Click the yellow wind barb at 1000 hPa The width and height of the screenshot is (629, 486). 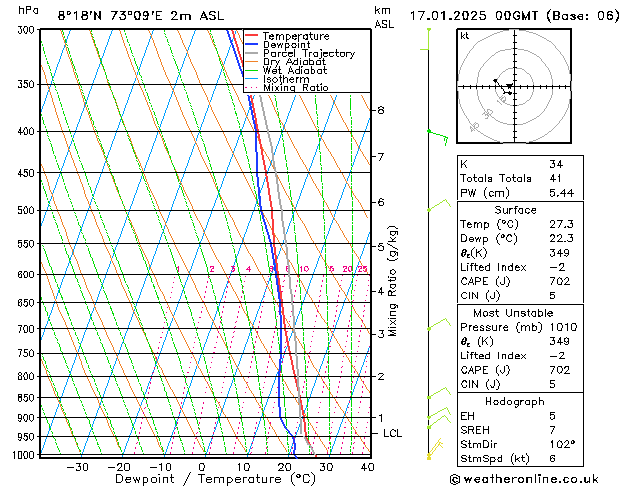tap(435, 449)
